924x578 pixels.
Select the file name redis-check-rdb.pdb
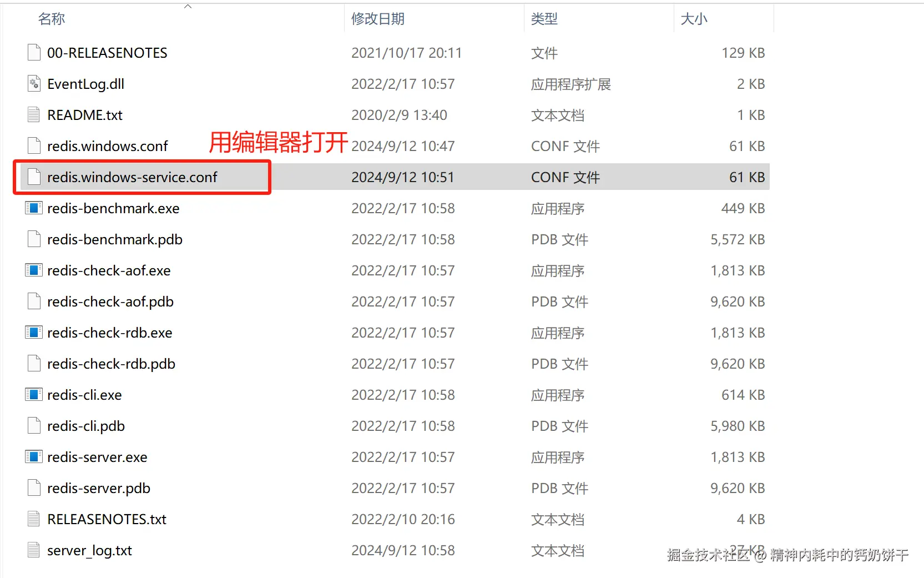point(111,364)
